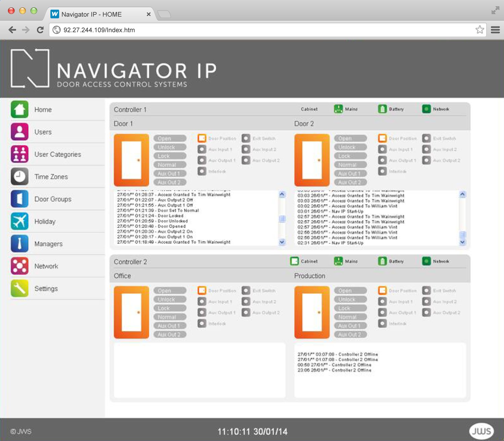Set Production door to Normal mode
This screenshot has width=504, height=441.
pyautogui.click(x=350, y=317)
